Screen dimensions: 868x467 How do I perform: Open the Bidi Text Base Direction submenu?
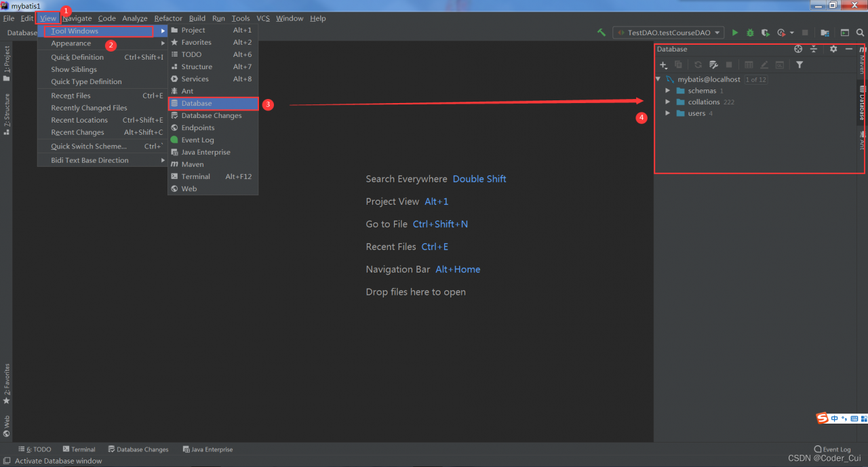102,161
